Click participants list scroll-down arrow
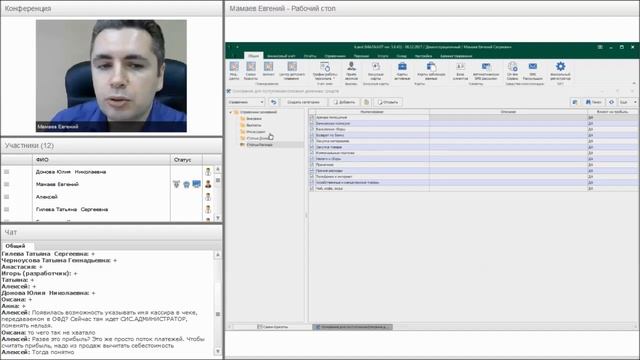 pos(218,218)
